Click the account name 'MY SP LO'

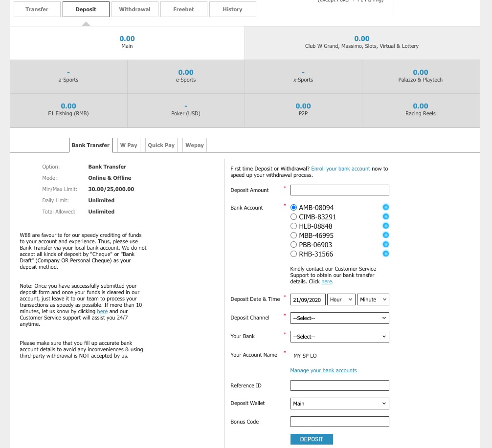click(305, 356)
